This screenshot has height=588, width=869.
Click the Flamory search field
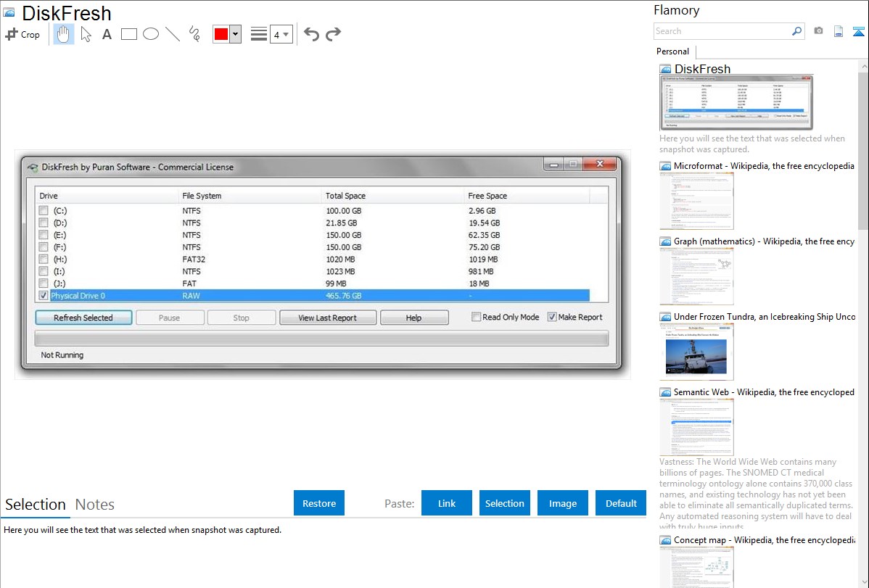[722, 31]
